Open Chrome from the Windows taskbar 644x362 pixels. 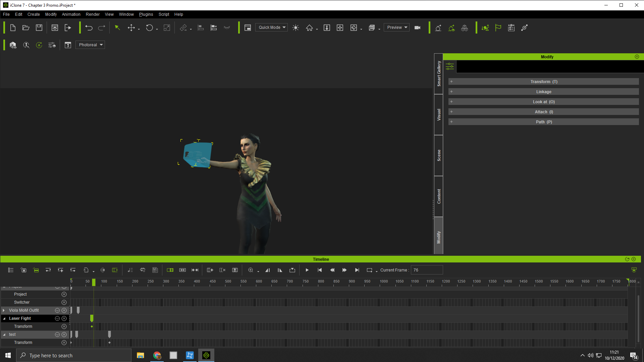(x=157, y=355)
